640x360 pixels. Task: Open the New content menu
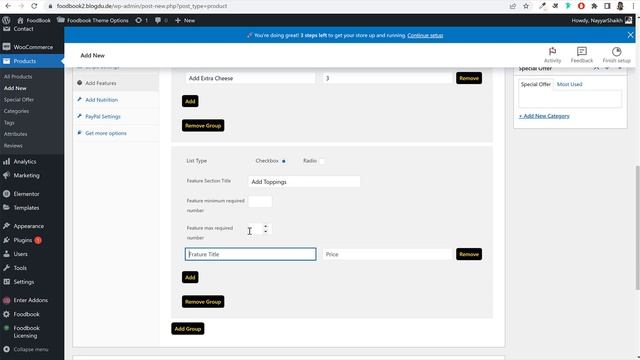[x=185, y=20]
